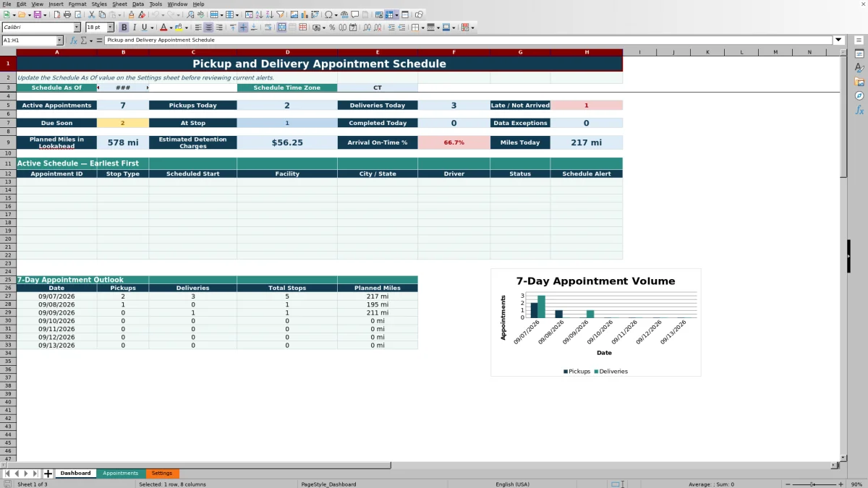The height and width of the screenshot is (488, 868).
Task: Click the Cut scissors icon
Action: 91,14
